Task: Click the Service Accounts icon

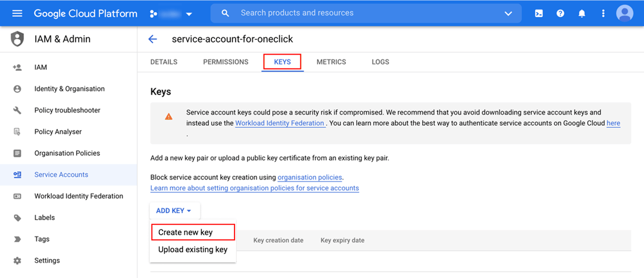Action: pyautogui.click(x=18, y=175)
